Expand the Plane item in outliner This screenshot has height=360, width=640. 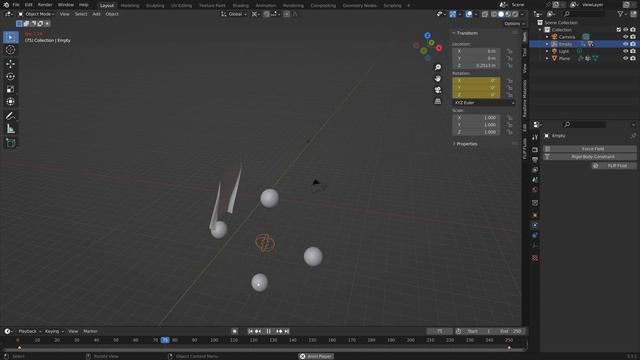coord(547,58)
